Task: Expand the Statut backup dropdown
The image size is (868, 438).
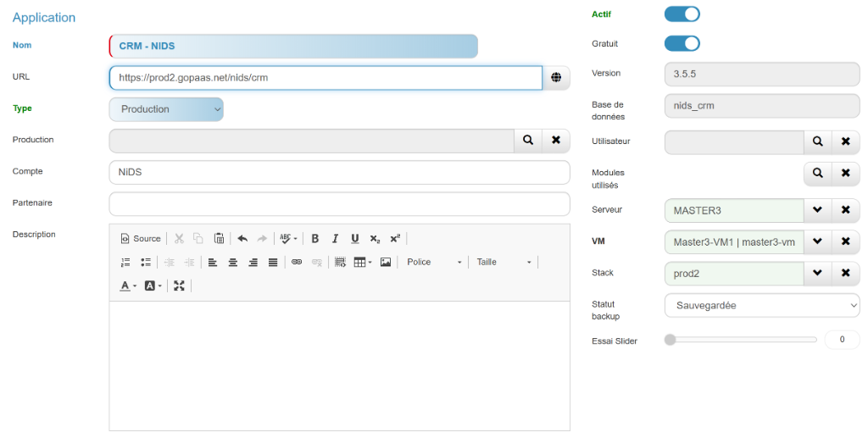Action: (x=762, y=305)
